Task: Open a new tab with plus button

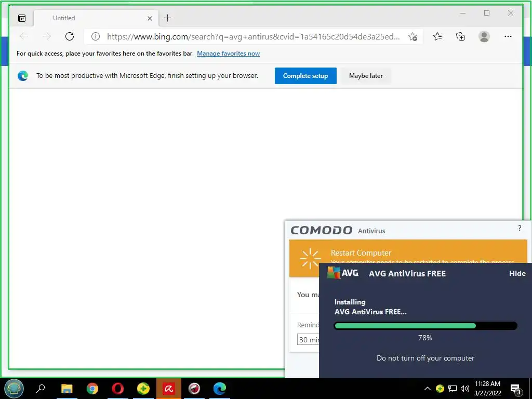Action: pyautogui.click(x=168, y=18)
